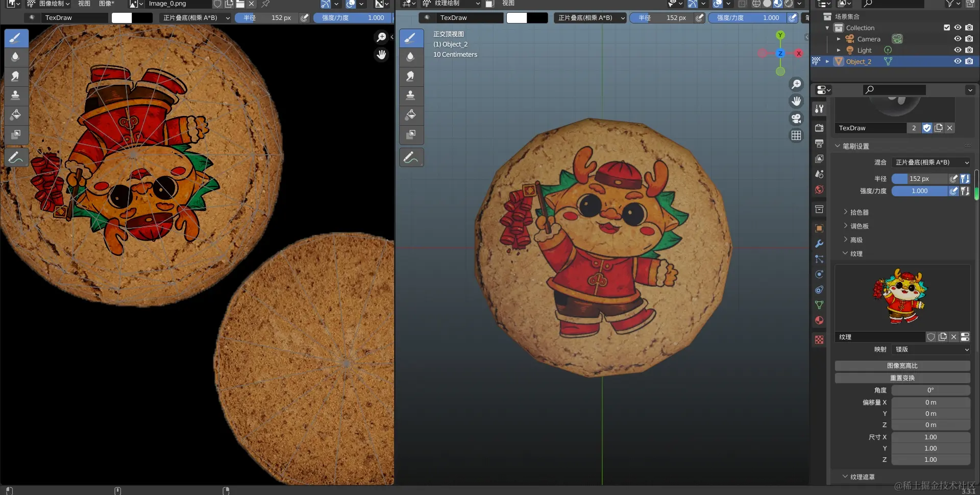Screen dimensions: 980x495
Task: Click the pan hand in image editor
Action: click(x=381, y=55)
